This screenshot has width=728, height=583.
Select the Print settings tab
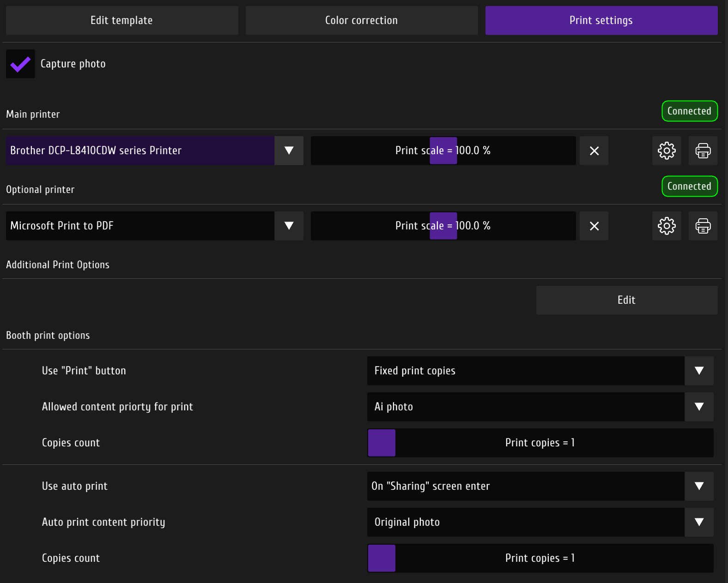(x=601, y=20)
